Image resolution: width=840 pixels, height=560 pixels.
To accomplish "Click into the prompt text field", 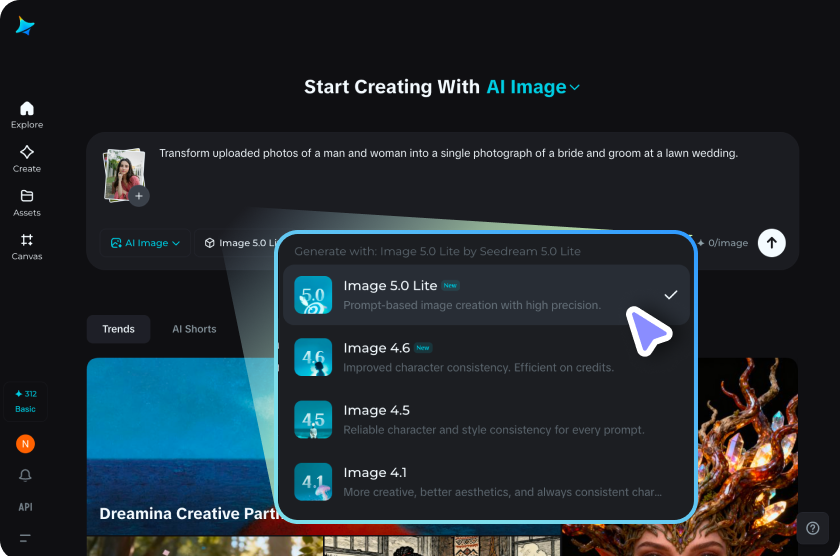I will tap(448, 153).
